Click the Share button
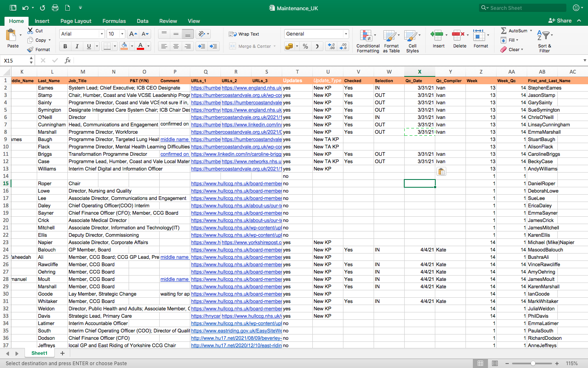Screen dimensions: 588x368 pos(560,20)
